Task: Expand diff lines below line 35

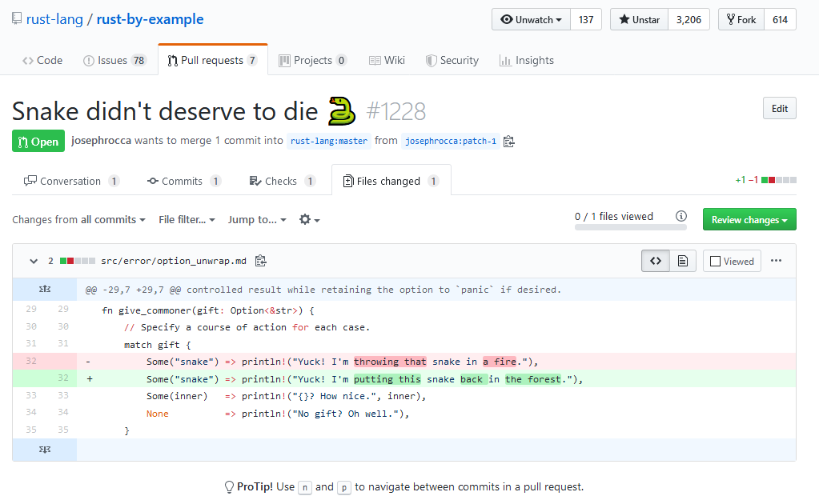Action: tap(44, 450)
